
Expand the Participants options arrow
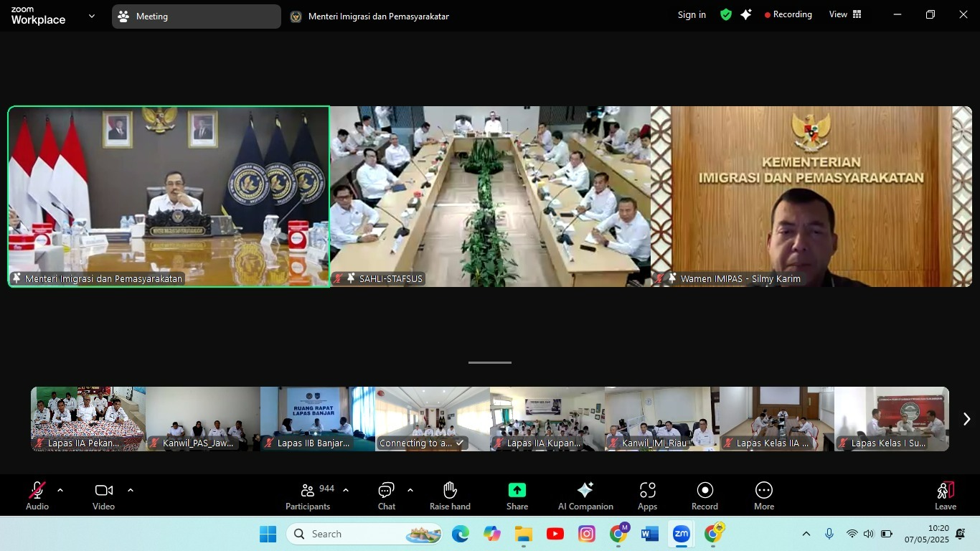tap(346, 490)
